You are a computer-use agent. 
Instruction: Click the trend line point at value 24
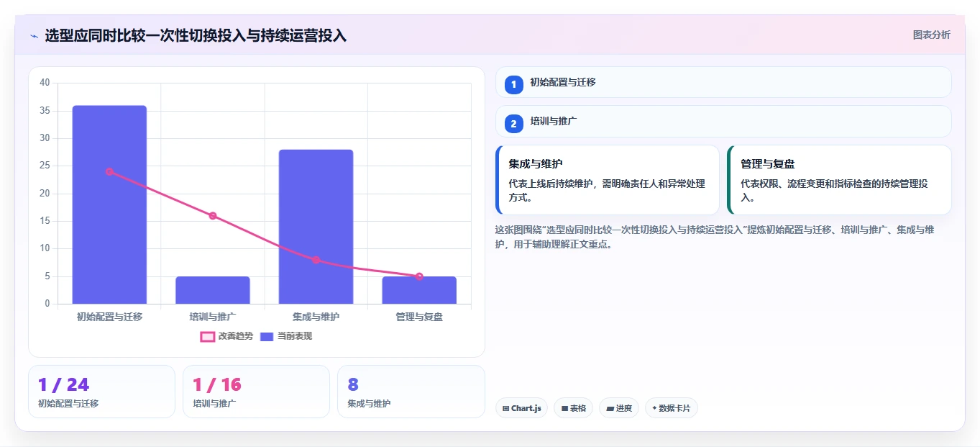pos(109,171)
